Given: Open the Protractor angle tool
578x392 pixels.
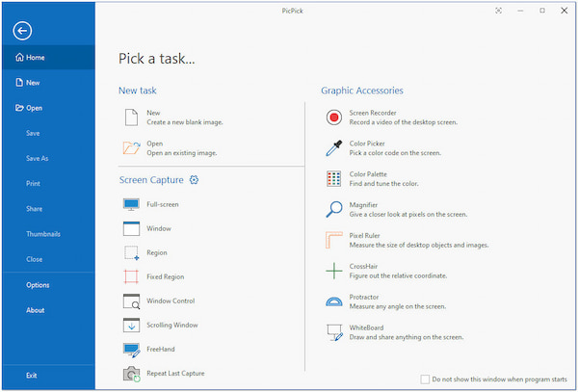Looking at the screenshot, I should [x=334, y=301].
